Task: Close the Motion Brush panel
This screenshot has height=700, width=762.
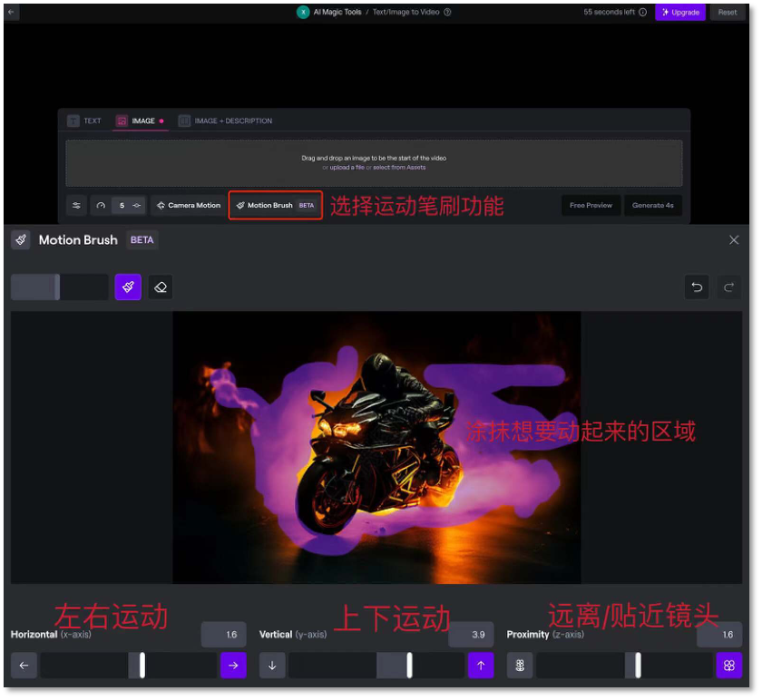Action: pyautogui.click(x=734, y=240)
